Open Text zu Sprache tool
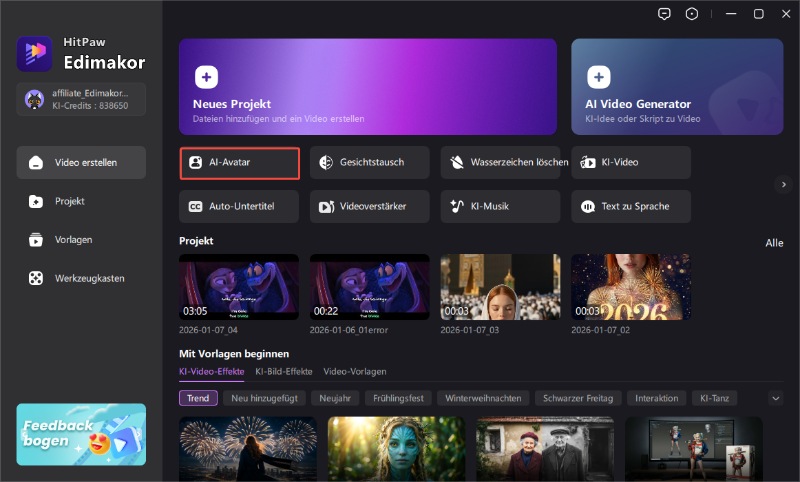This screenshot has height=482, width=800. [631, 206]
